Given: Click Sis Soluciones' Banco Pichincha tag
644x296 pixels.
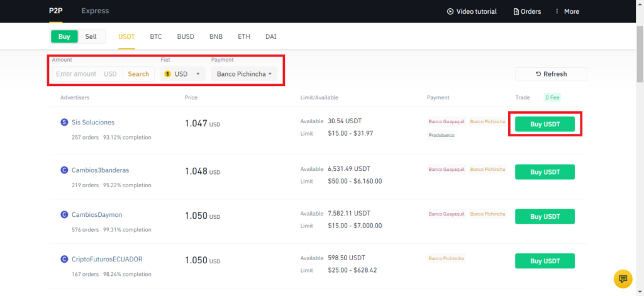Looking at the screenshot, I should 487,121.
